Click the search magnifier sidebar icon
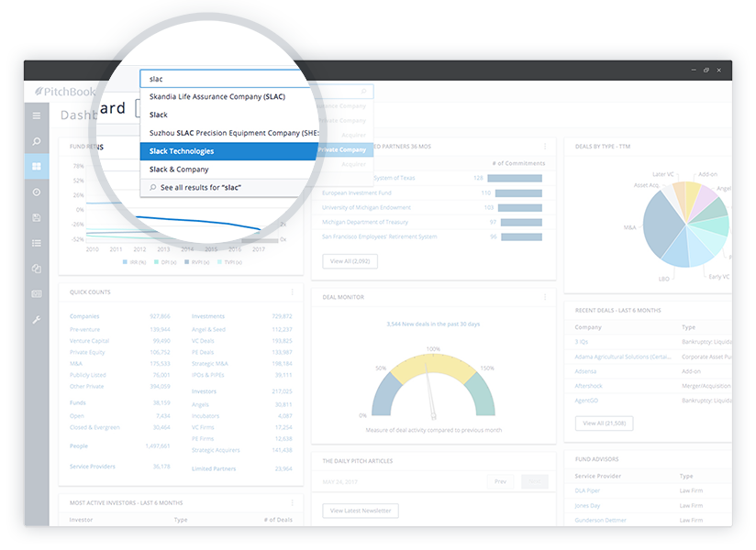Screen dimensions: 756x550 [x=37, y=141]
